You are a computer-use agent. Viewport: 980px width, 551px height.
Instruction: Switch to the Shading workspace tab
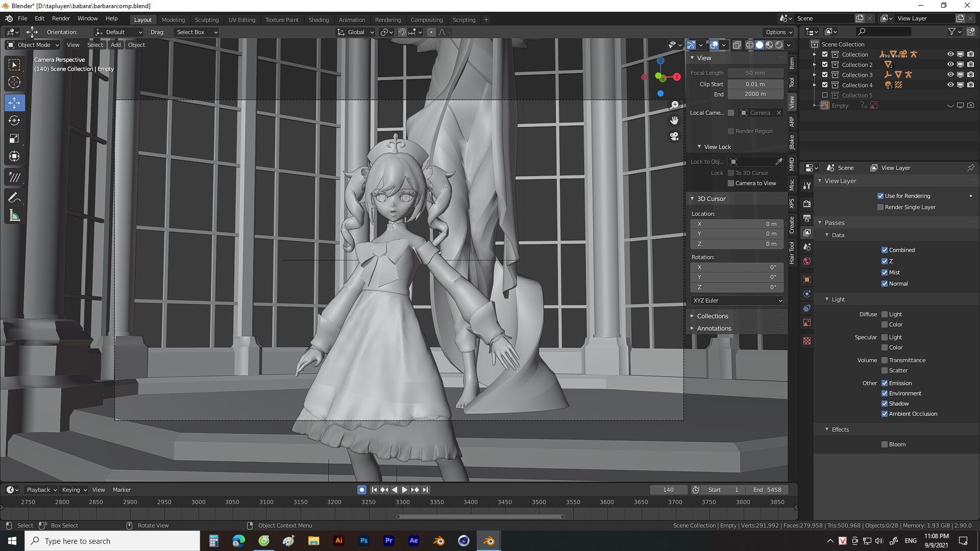(x=318, y=19)
